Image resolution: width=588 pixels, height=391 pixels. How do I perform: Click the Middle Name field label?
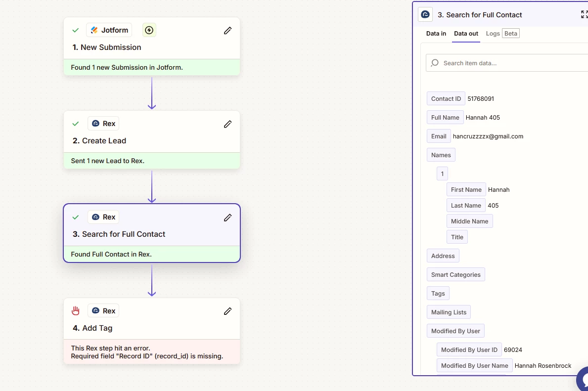click(469, 221)
